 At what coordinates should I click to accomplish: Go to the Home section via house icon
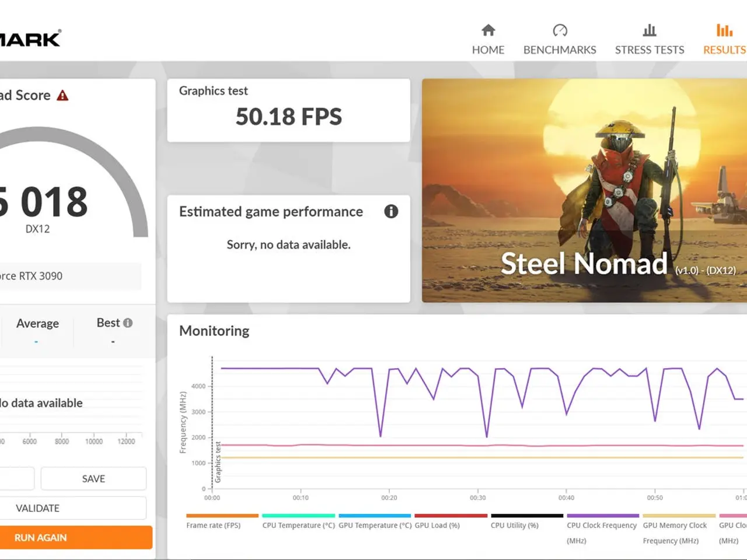[x=488, y=30]
